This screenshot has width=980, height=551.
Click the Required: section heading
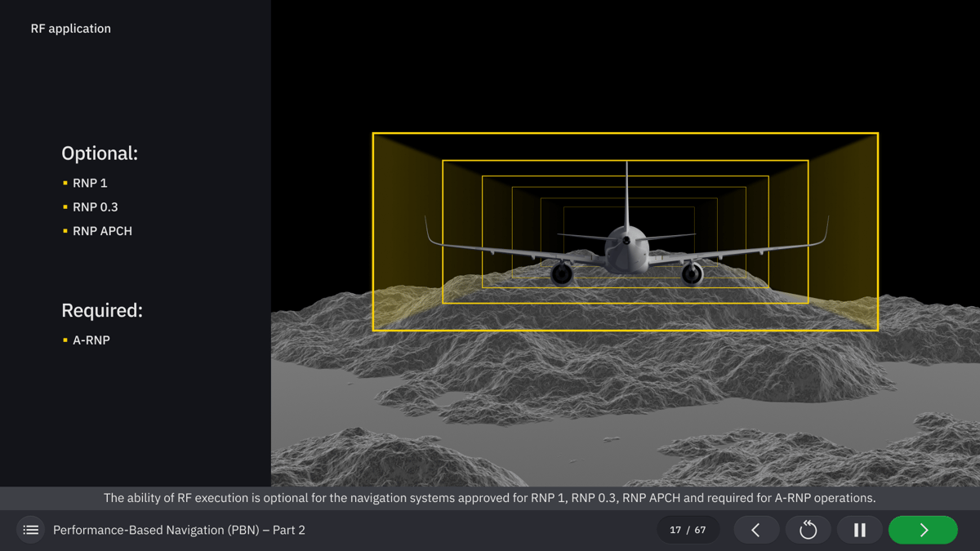click(101, 310)
